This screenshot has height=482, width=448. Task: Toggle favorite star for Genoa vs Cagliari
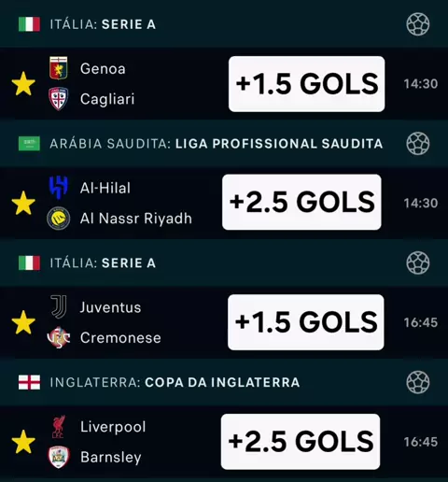(23, 83)
